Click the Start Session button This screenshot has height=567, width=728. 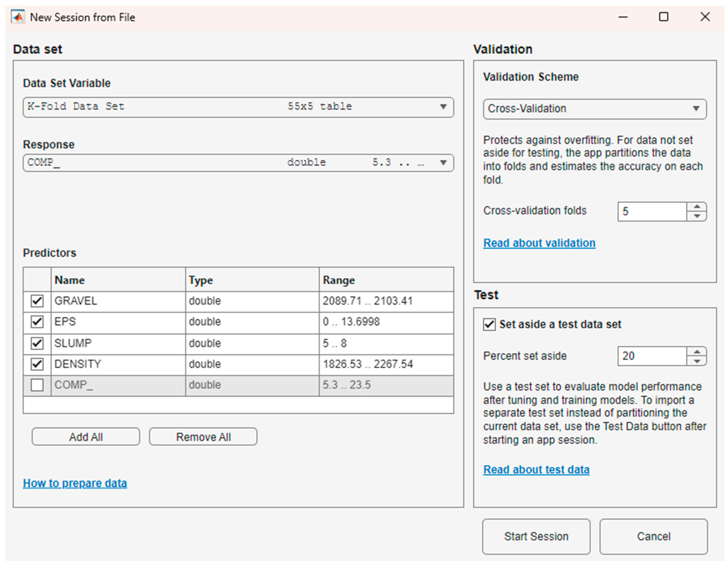click(536, 536)
